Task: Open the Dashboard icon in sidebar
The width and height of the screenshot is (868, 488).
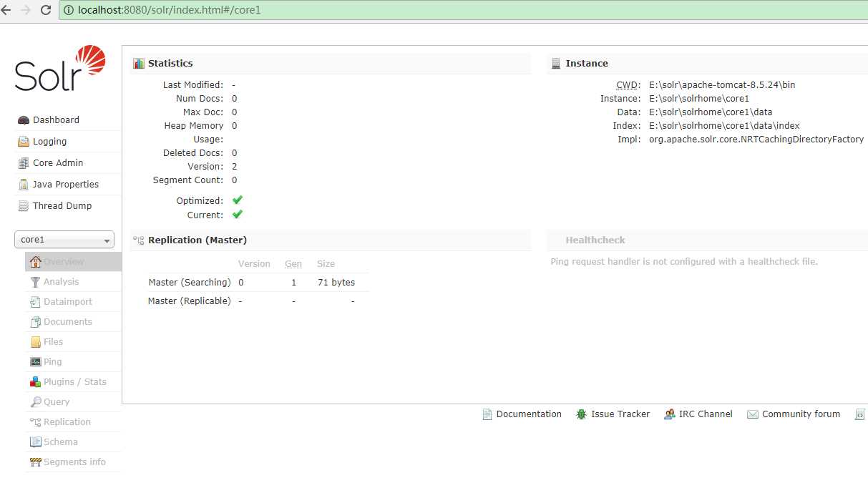Action: point(24,120)
